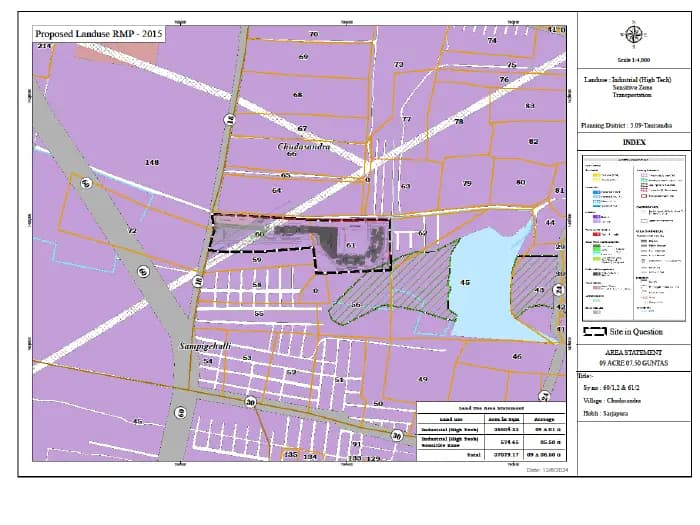The image size is (700, 525).
Task: Click the 'Transportation' landuse line
Action: (632, 95)
